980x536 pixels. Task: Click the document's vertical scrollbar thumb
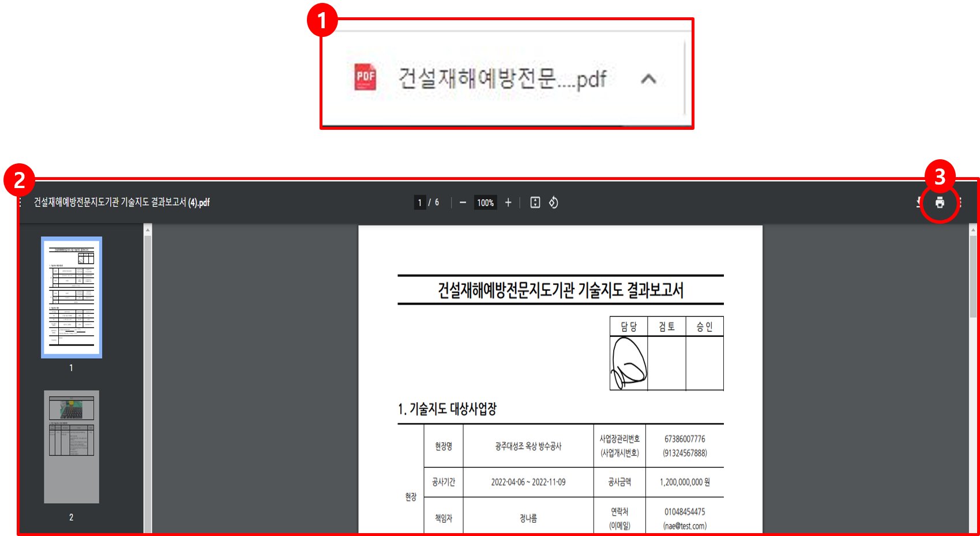point(973,277)
